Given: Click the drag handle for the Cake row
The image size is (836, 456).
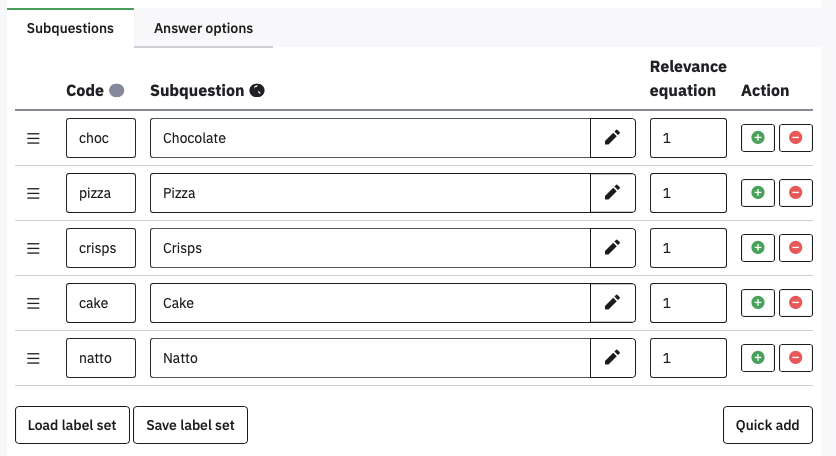Looking at the screenshot, I should (33, 303).
